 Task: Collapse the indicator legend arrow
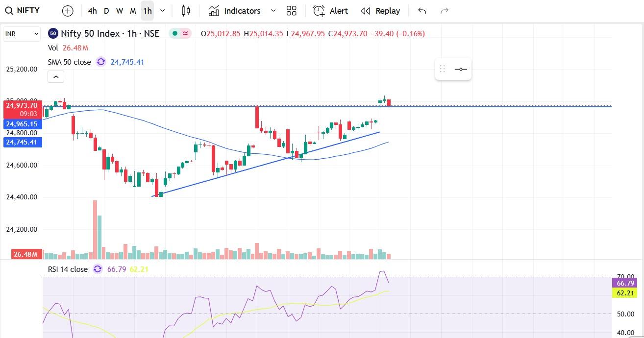tap(56, 77)
